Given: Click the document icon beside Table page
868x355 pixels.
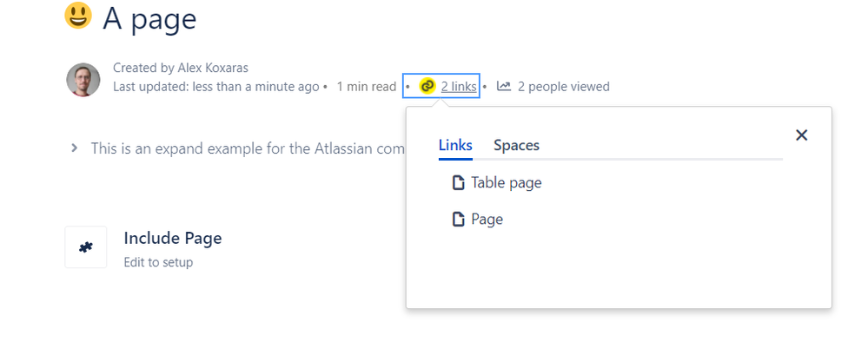Looking at the screenshot, I should click(x=459, y=182).
